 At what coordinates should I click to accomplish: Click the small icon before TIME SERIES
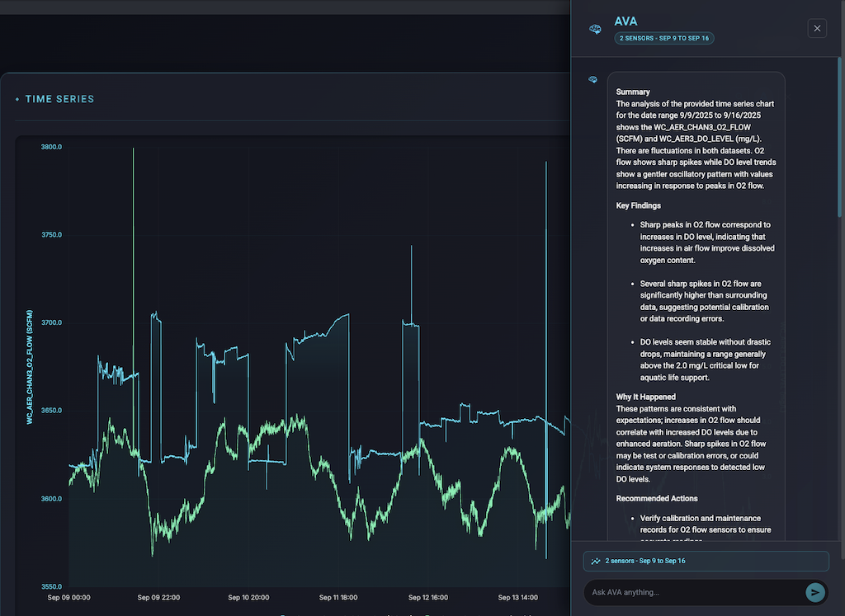tap(17, 100)
